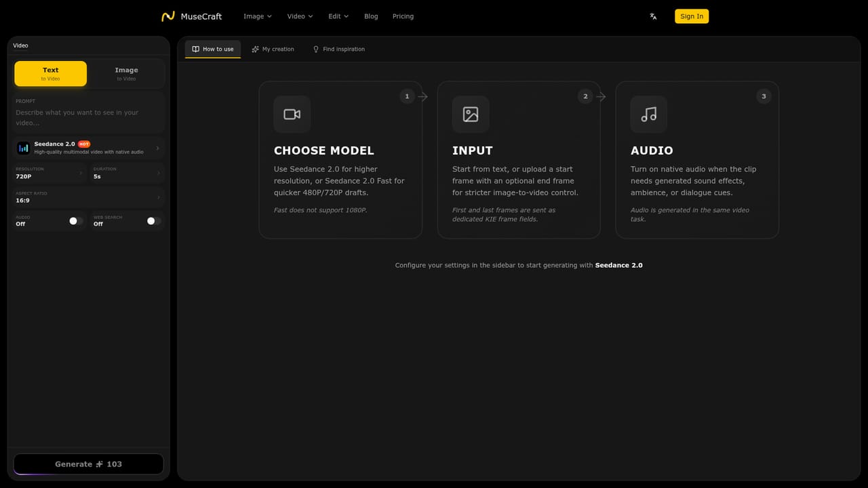Turn on the Web Search toggle
This screenshot has width=868, height=488.
pyautogui.click(x=154, y=221)
